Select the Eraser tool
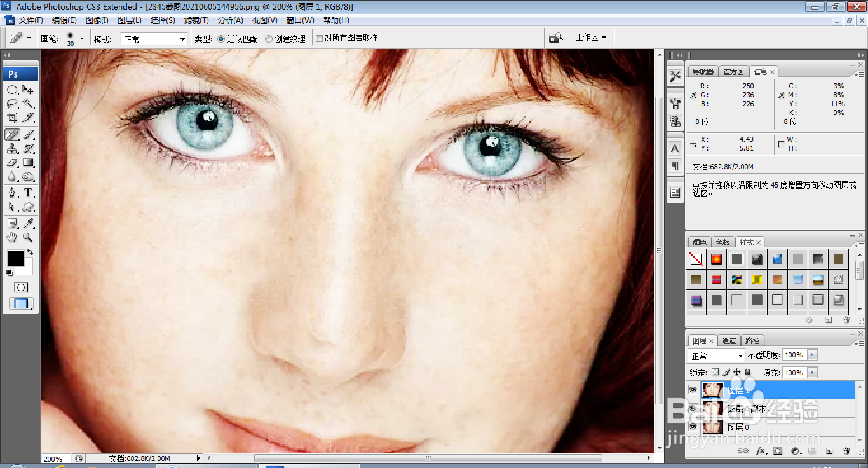The width and height of the screenshot is (868, 468). pos(12,163)
